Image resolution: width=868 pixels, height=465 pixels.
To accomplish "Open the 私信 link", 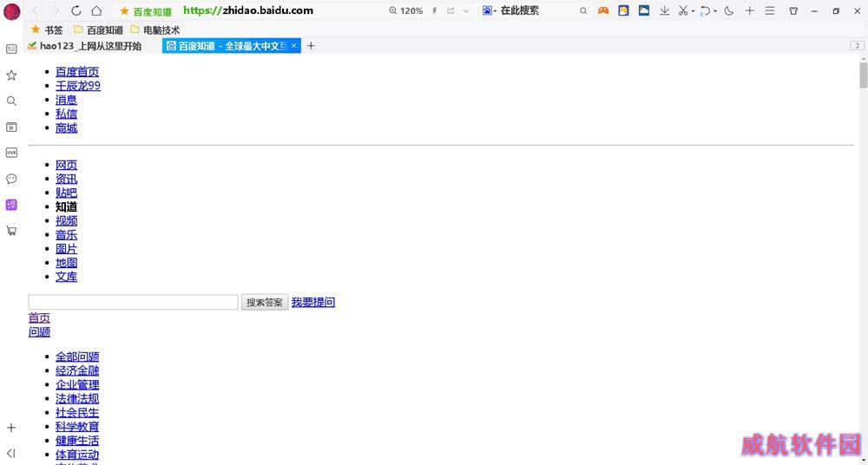I will point(67,114).
